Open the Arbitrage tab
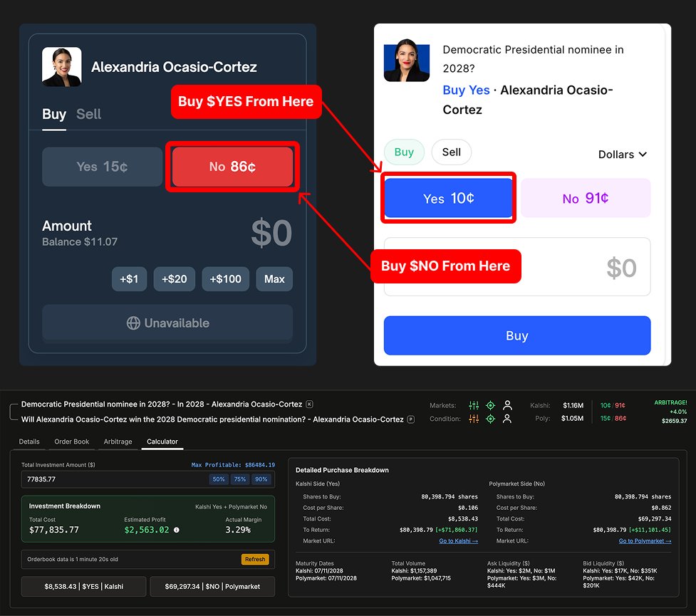 click(x=118, y=442)
